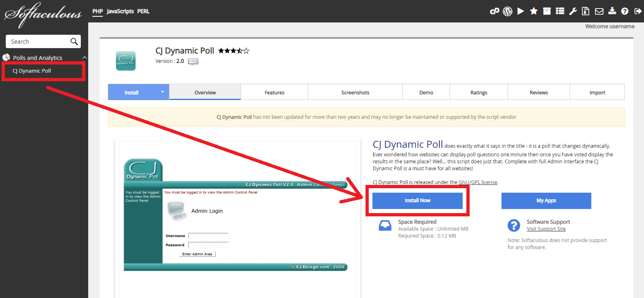Image resolution: width=644 pixels, height=298 pixels.
Task: Click the logout arrow icon
Action: [637, 11]
